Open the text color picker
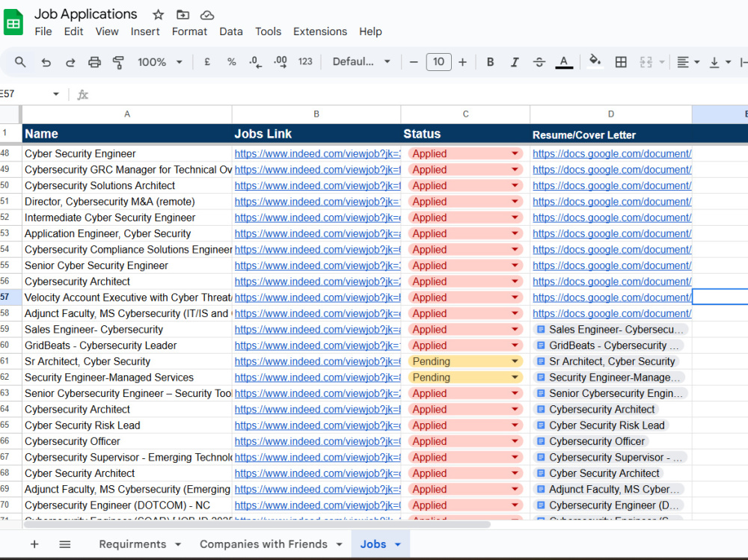Screen dimensions: 748x560 point(564,62)
